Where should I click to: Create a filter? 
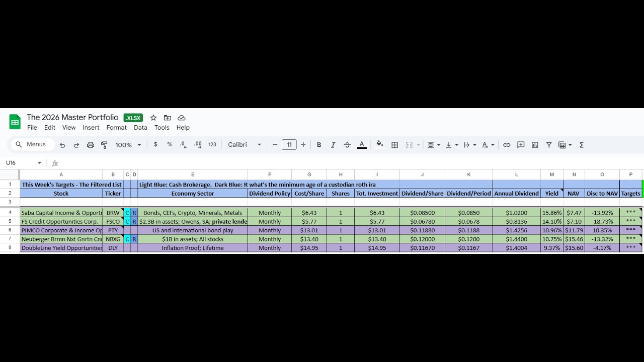point(549,145)
